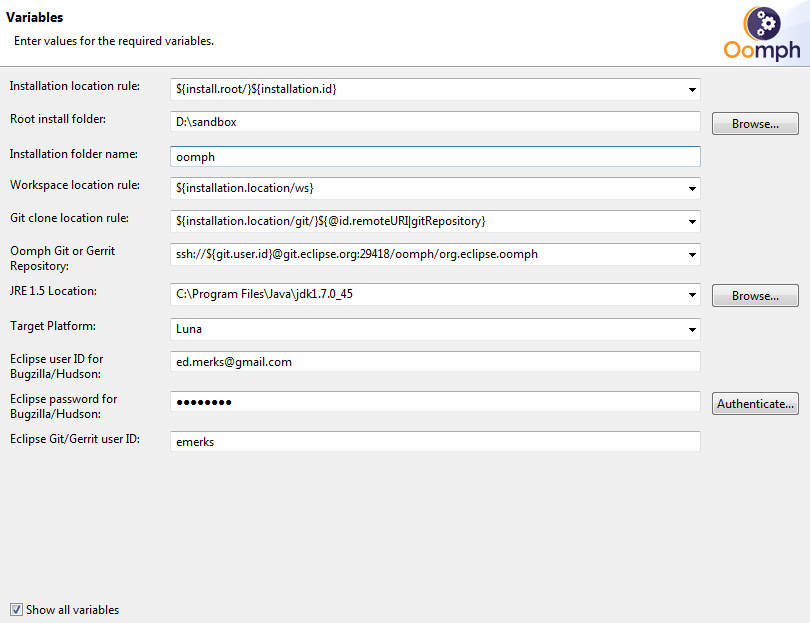Viewport: 810px width, 623px height.
Task: Click the Root install folder text field
Action: [435, 122]
